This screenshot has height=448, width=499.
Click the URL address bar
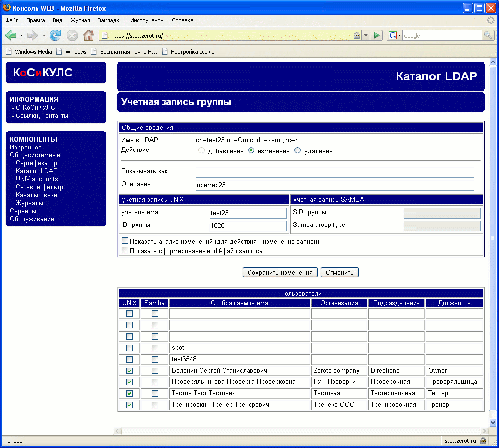pyautogui.click(x=231, y=36)
